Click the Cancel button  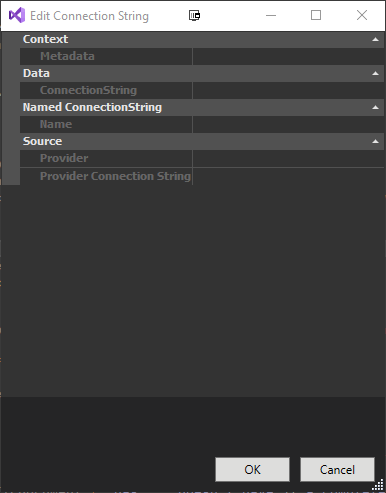click(x=337, y=469)
